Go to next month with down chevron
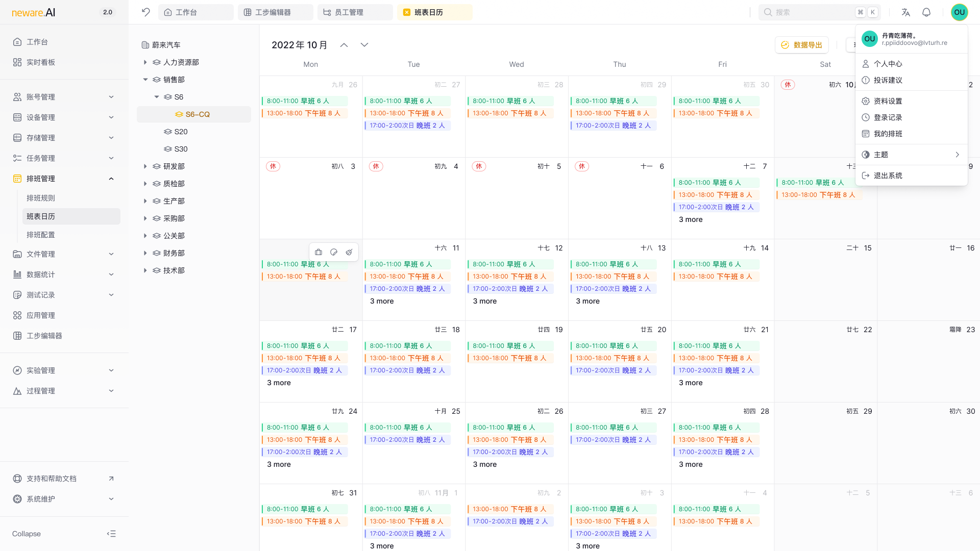The height and width of the screenshot is (551, 980). 364,45
